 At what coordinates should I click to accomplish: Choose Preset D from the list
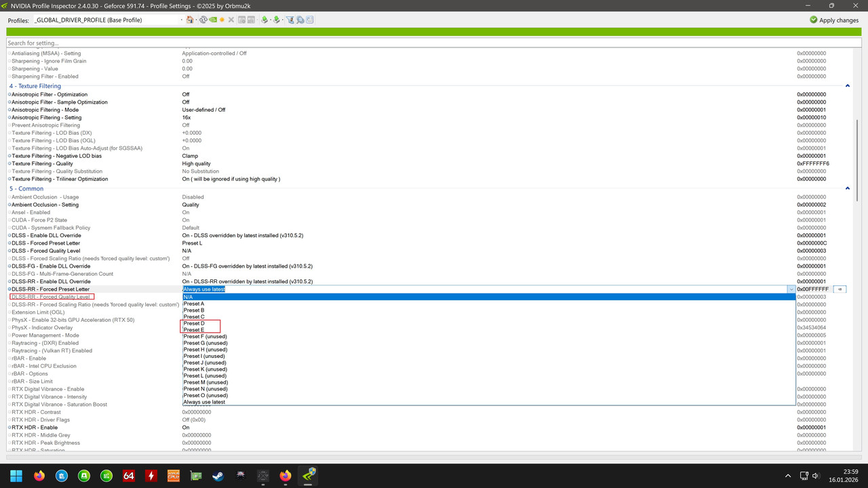coord(488,323)
